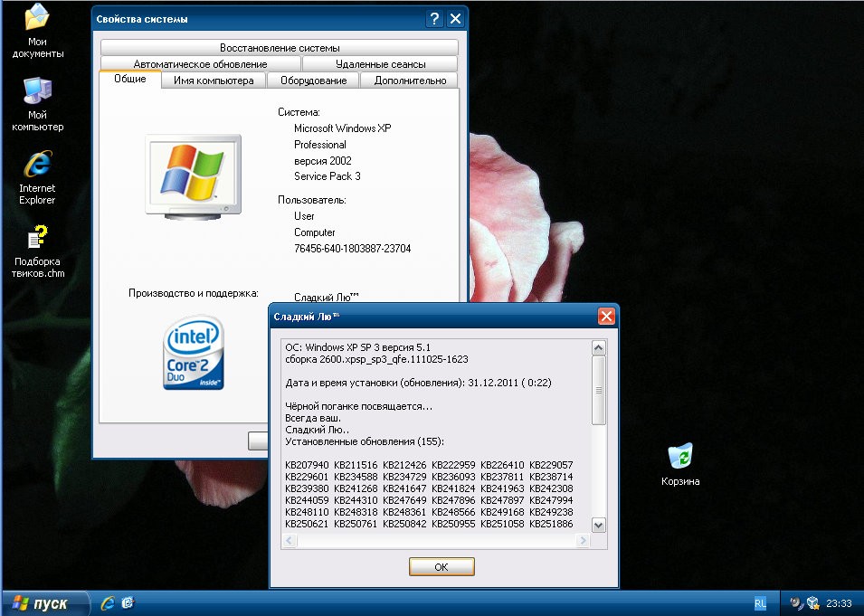This screenshot has height=616, width=864.
Task: Close the Свойства системы window
Action: tap(455, 19)
